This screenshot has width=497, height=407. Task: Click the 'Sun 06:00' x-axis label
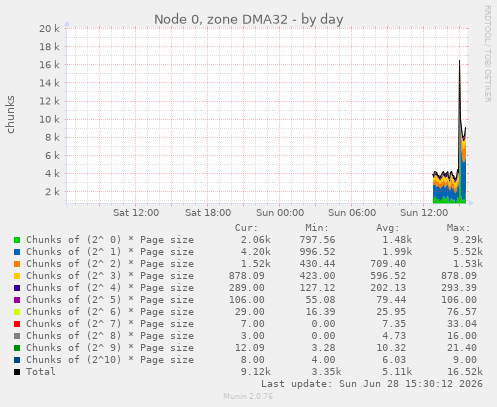point(352,213)
